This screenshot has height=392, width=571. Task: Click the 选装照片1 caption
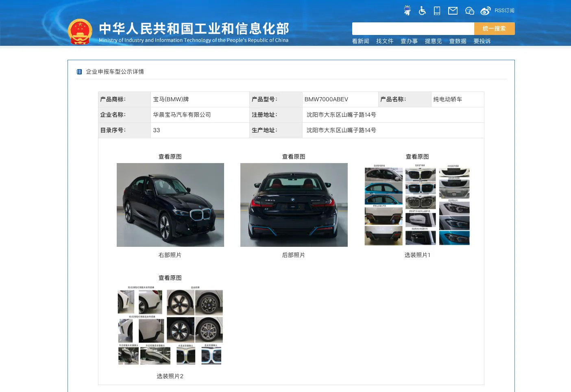pyautogui.click(x=417, y=255)
